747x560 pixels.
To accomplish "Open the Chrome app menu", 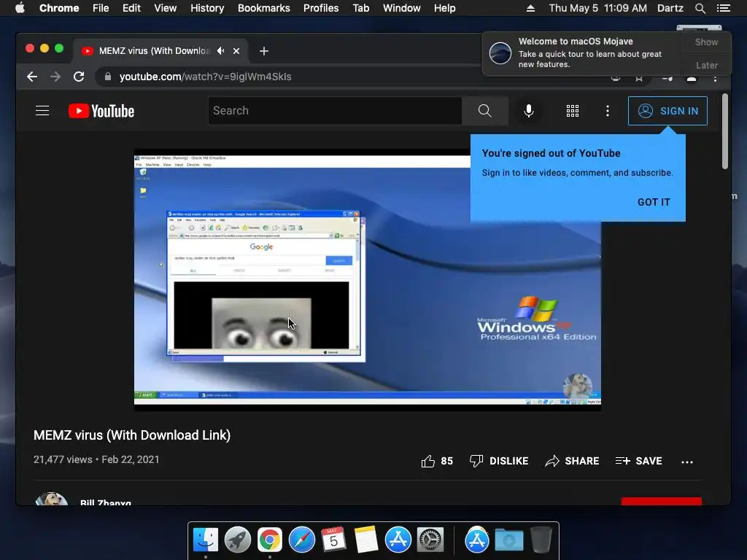I will tap(59, 8).
